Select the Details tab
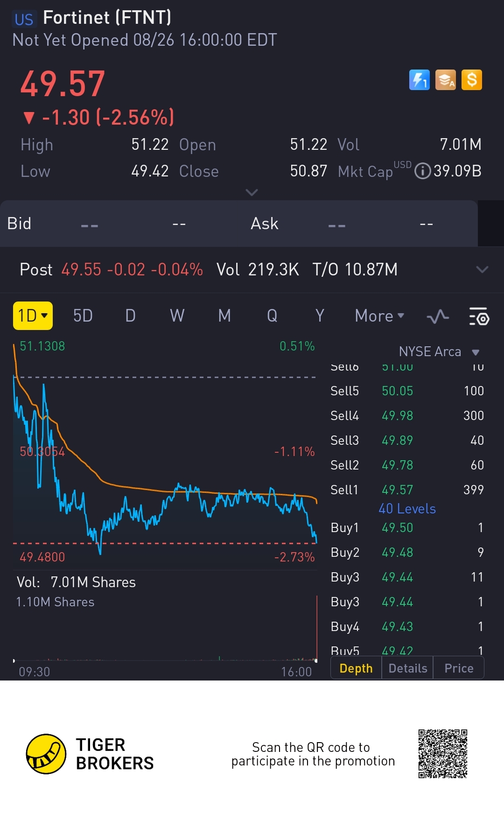The width and height of the screenshot is (504, 828). [x=408, y=668]
